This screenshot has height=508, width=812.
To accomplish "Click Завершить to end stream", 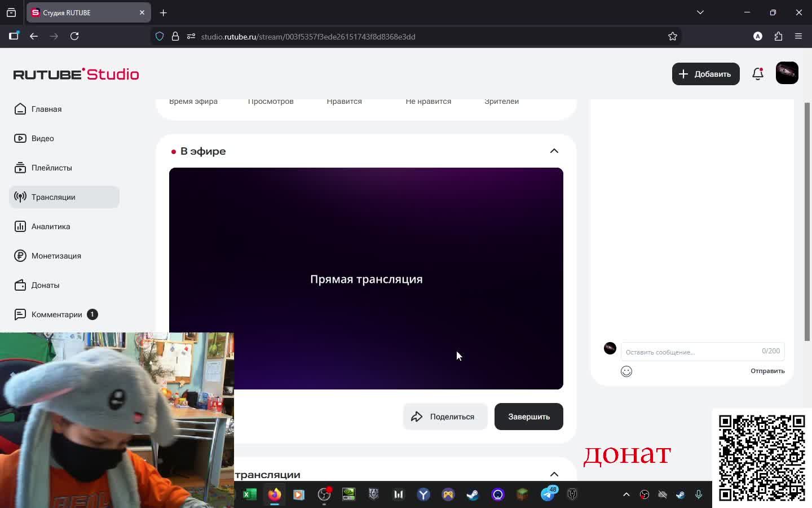I will 529,417.
